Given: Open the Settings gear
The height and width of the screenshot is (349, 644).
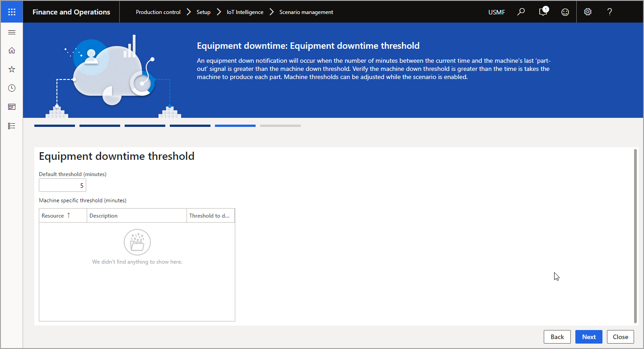Looking at the screenshot, I should pos(588,12).
